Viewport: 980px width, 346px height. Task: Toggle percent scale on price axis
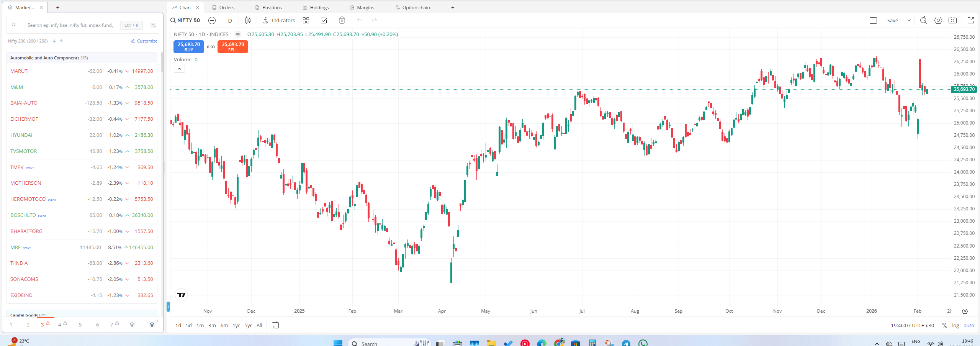[x=944, y=325]
